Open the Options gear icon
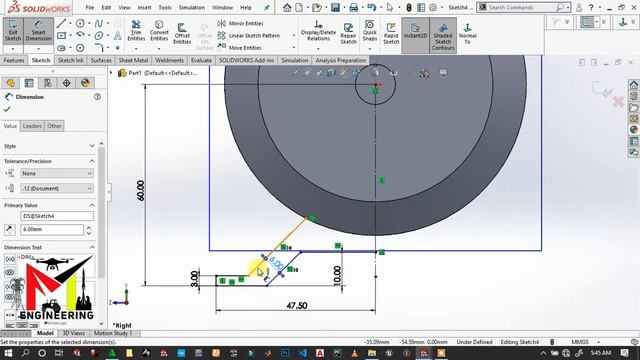The height and width of the screenshot is (360, 640). [x=433, y=7]
